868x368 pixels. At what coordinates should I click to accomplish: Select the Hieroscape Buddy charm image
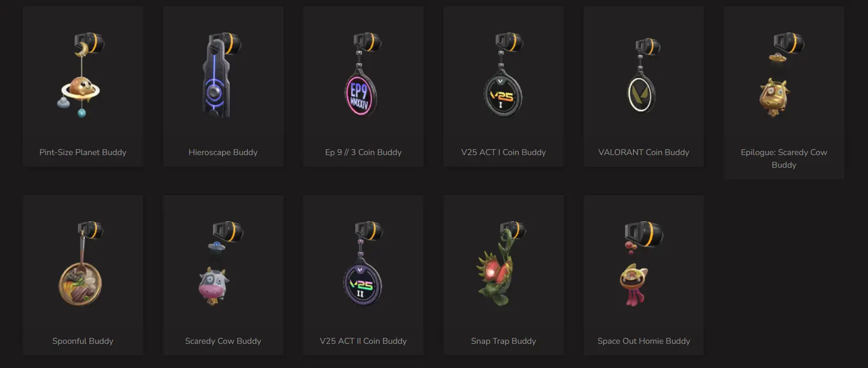point(221,75)
